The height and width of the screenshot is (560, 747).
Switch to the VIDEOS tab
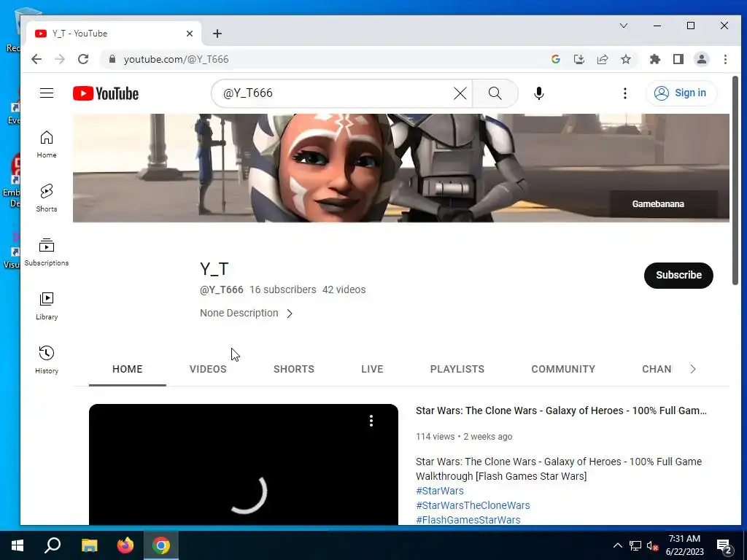(x=208, y=369)
